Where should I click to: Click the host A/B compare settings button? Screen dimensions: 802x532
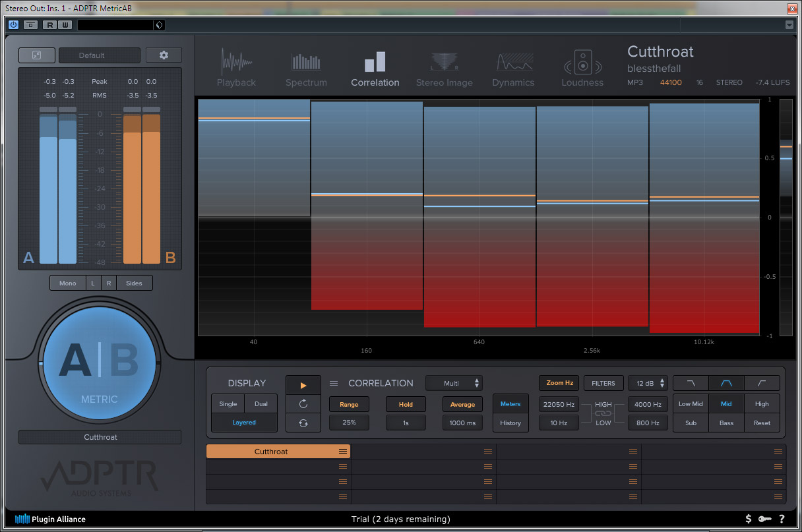click(30, 25)
